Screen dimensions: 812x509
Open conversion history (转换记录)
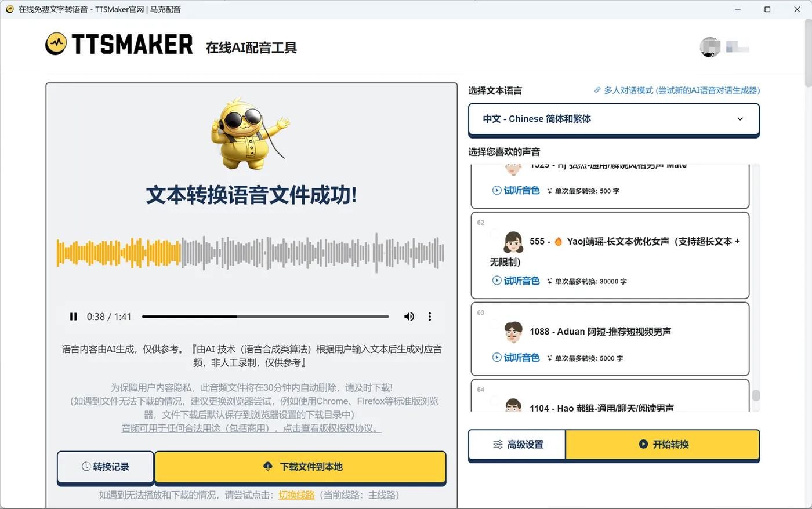coord(106,467)
